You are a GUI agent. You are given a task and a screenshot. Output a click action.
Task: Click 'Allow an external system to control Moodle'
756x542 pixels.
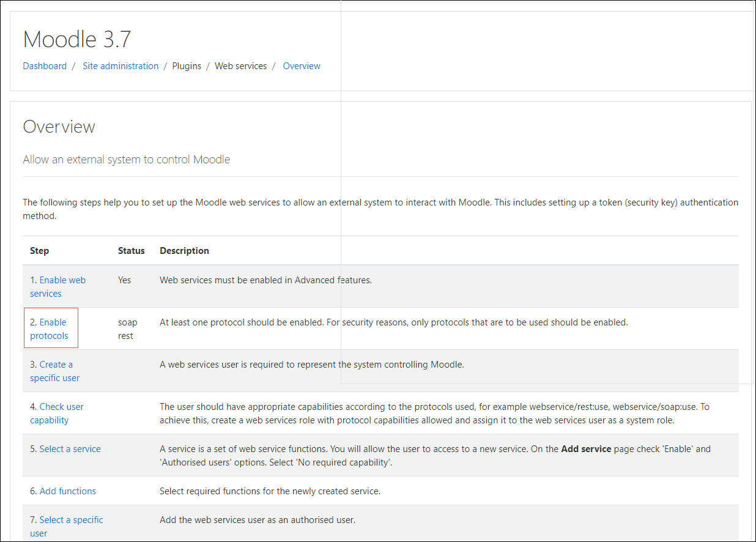click(127, 160)
